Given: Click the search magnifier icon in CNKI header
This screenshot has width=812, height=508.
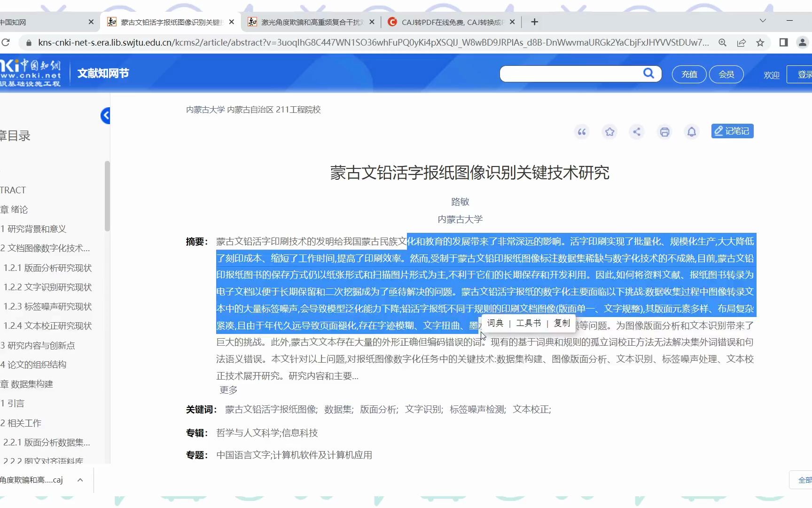Looking at the screenshot, I should tap(648, 73).
